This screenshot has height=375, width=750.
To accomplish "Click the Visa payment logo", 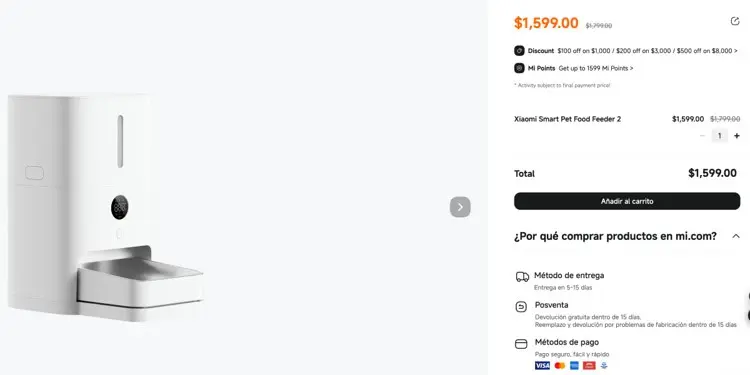I will pyautogui.click(x=542, y=365).
